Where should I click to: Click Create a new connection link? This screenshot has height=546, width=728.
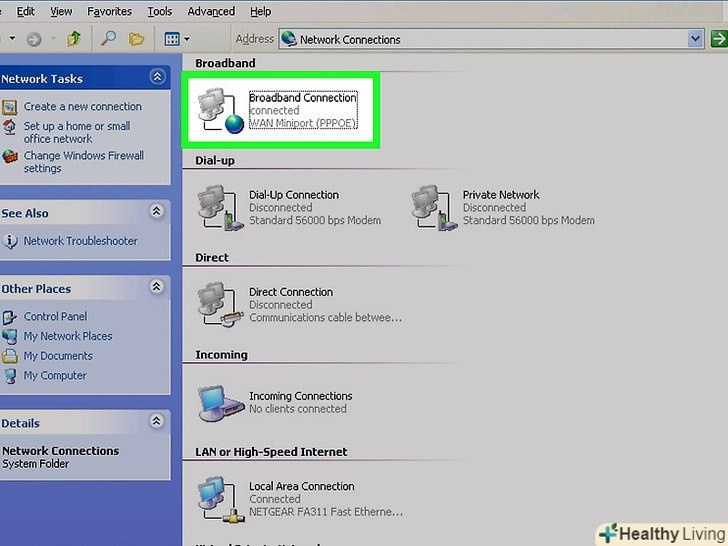[x=83, y=106]
